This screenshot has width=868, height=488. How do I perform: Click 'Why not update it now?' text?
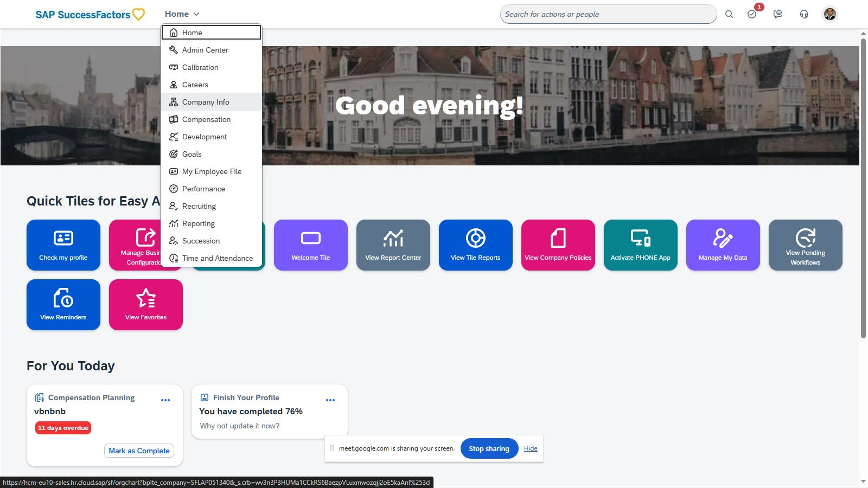240,426
